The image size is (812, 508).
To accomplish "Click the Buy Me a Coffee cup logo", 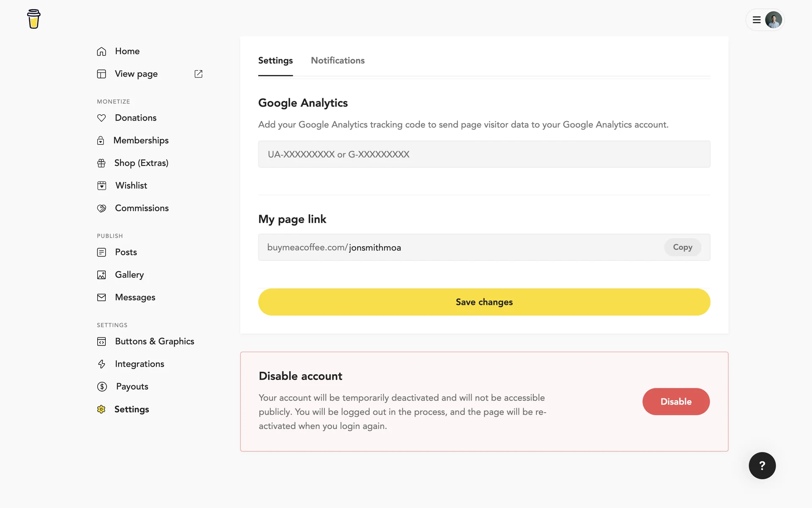I will pos(34,19).
